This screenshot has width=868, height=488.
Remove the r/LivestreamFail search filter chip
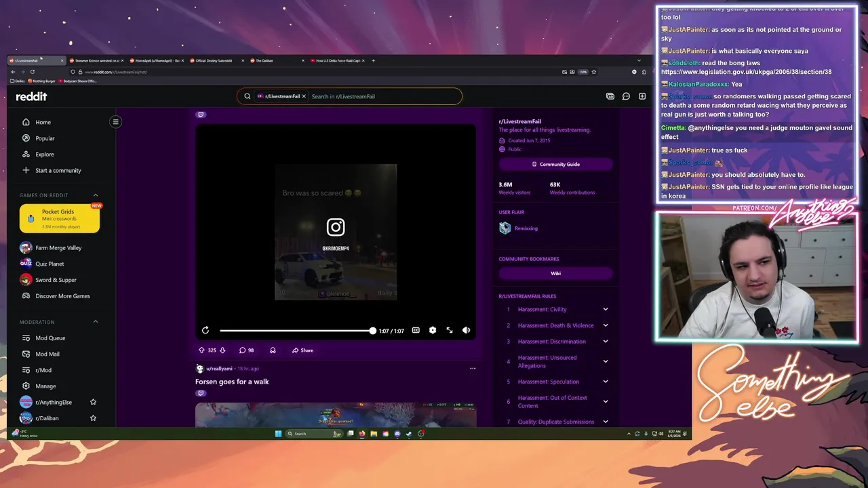tap(304, 96)
